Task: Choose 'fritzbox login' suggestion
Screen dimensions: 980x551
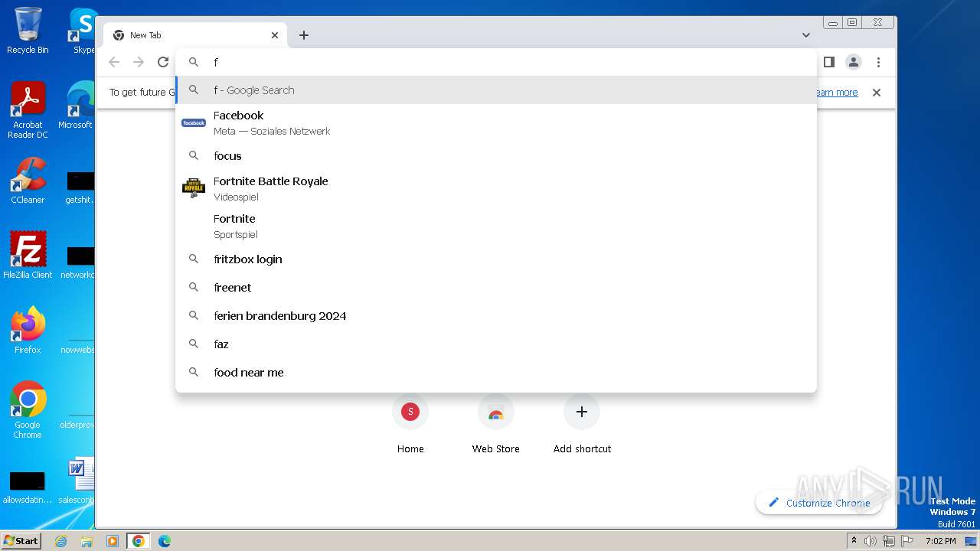Action: tap(496, 259)
